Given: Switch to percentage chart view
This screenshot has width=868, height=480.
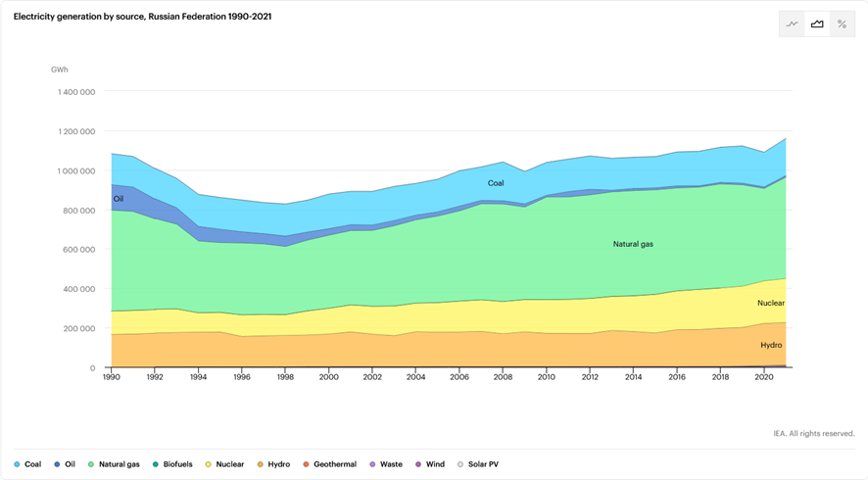Looking at the screenshot, I should point(843,24).
